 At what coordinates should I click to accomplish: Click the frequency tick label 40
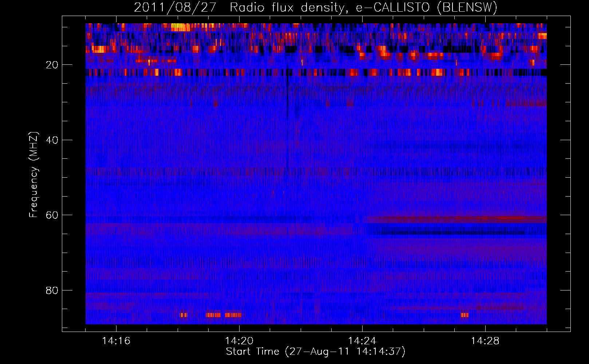pyautogui.click(x=52, y=140)
